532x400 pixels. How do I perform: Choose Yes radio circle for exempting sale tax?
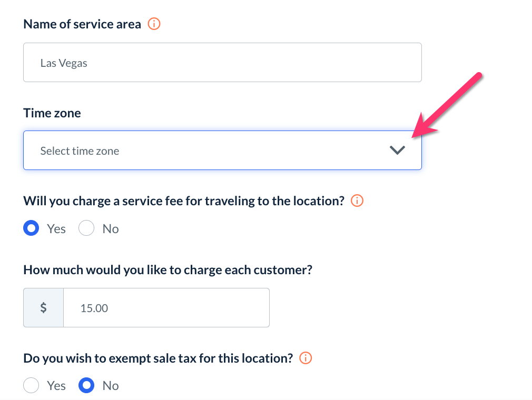[x=32, y=386]
